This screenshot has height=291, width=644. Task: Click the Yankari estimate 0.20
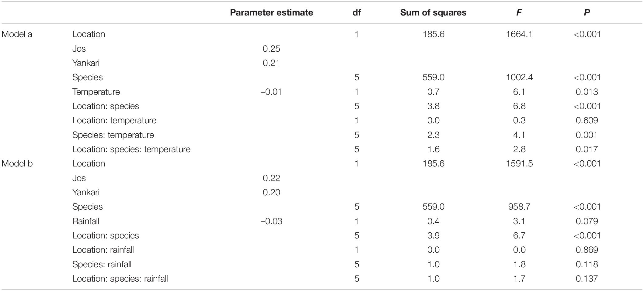(x=271, y=192)
